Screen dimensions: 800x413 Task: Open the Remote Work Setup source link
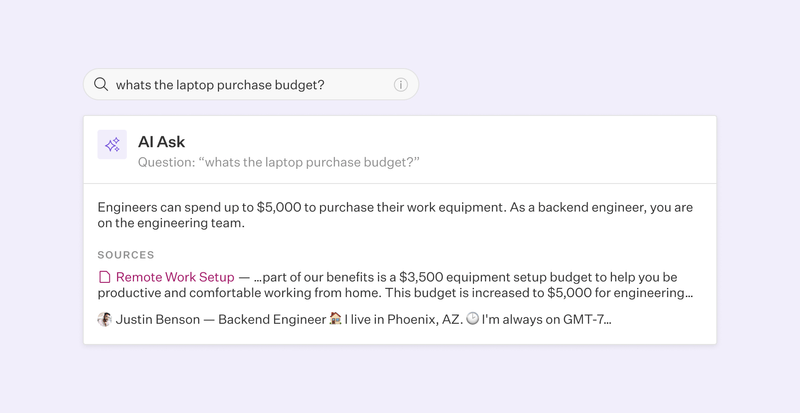tap(175, 277)
